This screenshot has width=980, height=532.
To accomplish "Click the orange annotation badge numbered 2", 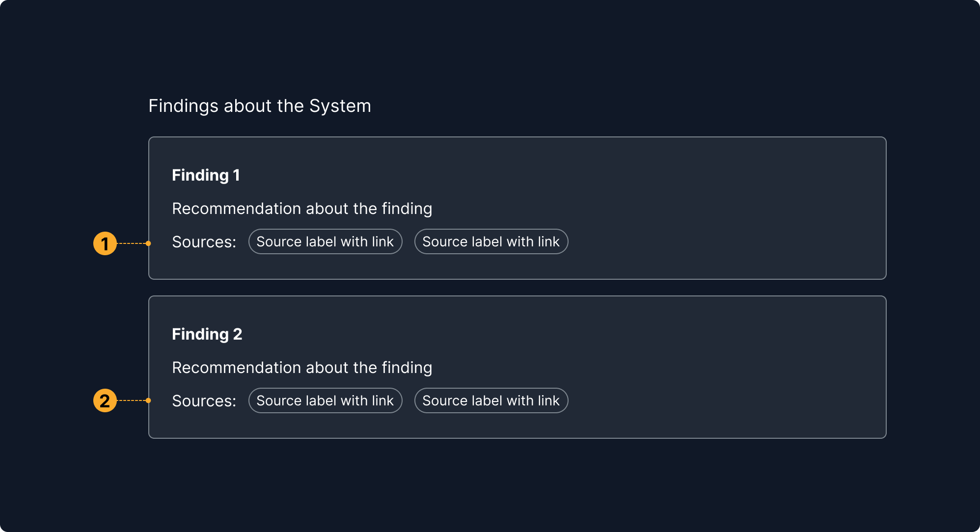I will click(105, 400).
